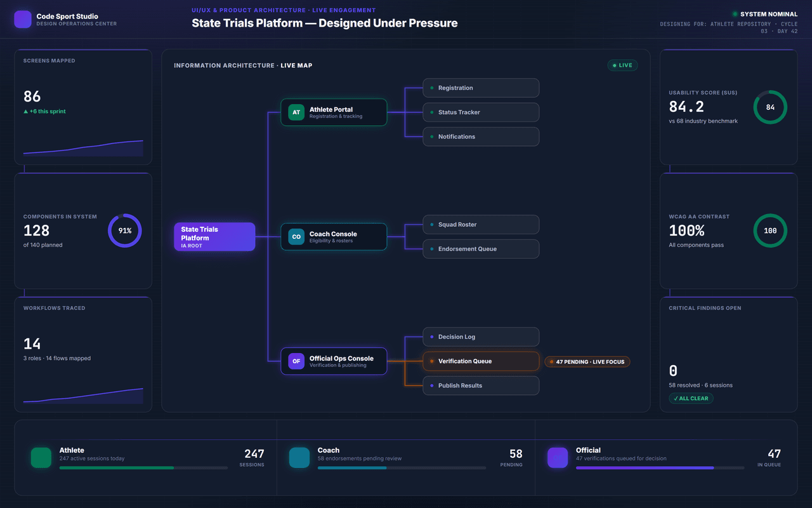
Task: Select the OF Official Ops Console badge
Action: point(296,361)
